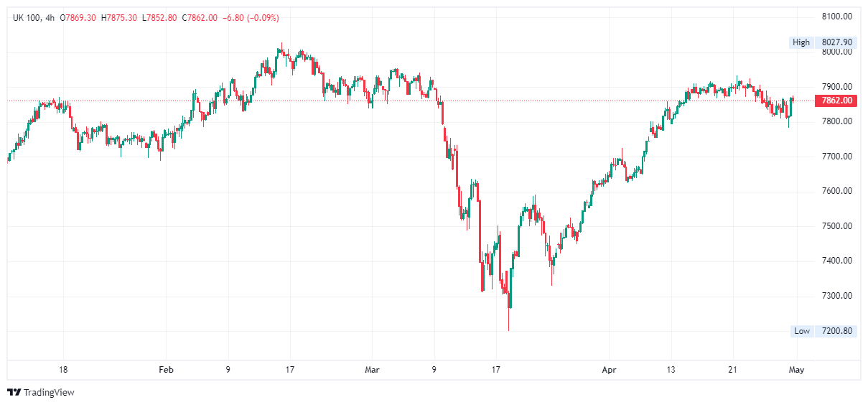Click the High 8027.90 price label
The image size is (868, 405).
tap(822, 42)
